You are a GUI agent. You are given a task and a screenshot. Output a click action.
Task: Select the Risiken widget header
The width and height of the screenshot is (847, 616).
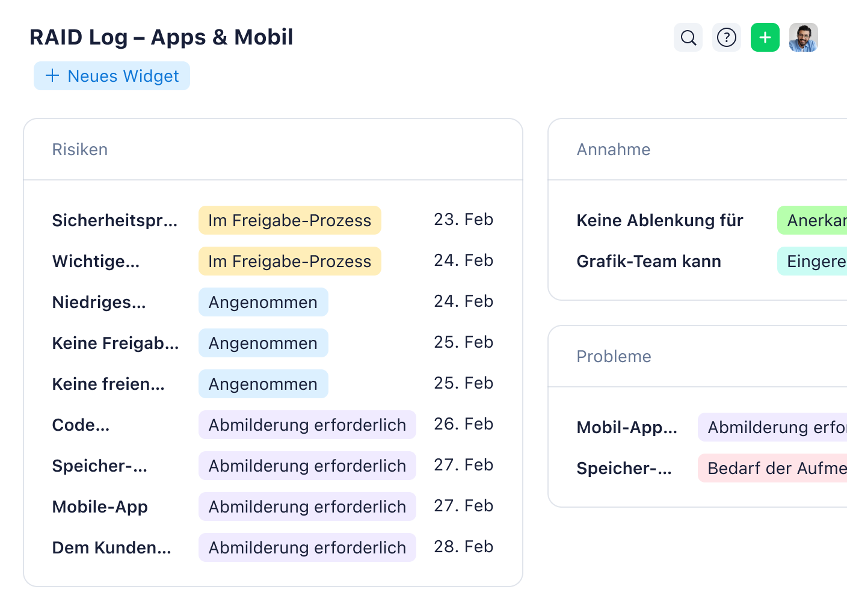tap(80, 149)
